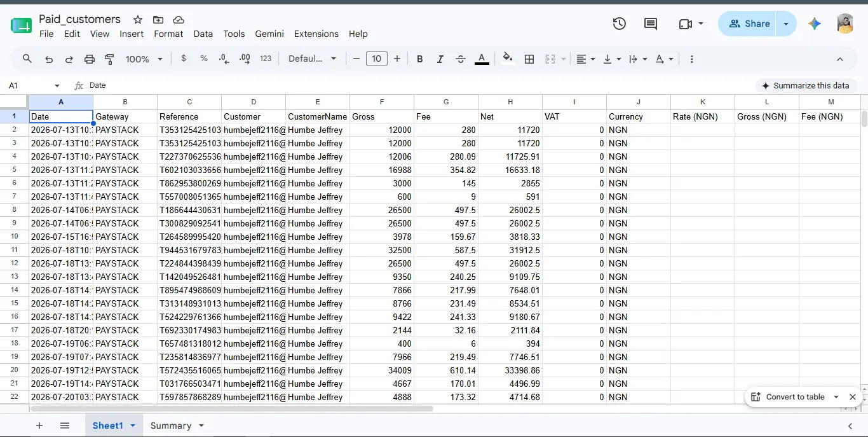Screen dimensions: 868x437
Task: Open version history clock icon
Action: (620, 24)
